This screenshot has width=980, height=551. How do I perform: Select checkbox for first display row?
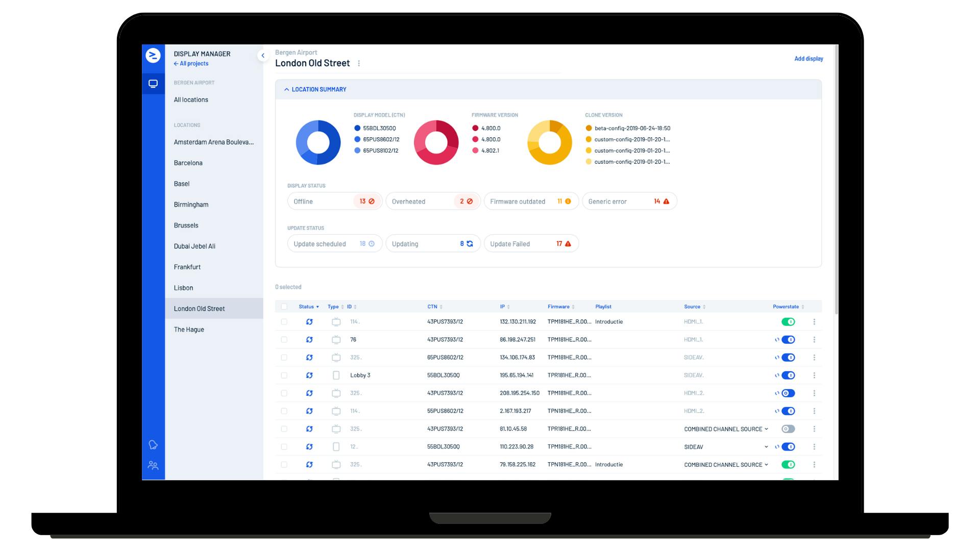(x=284, y=321)
